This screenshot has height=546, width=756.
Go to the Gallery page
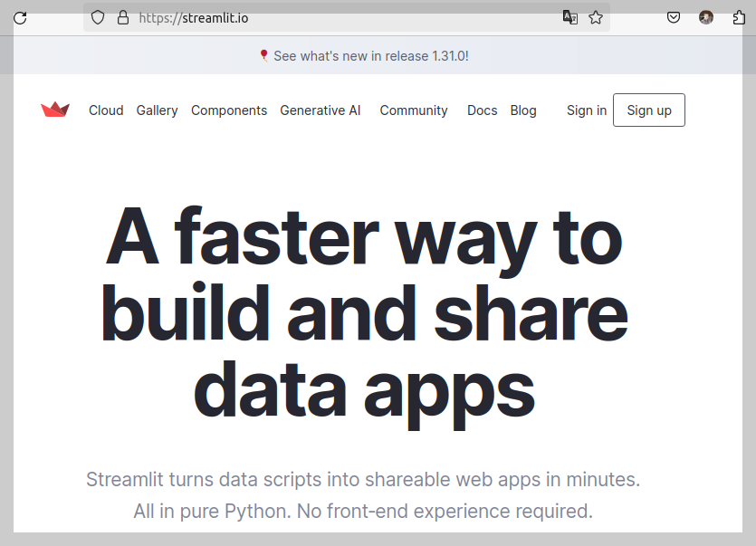point(158,110)
